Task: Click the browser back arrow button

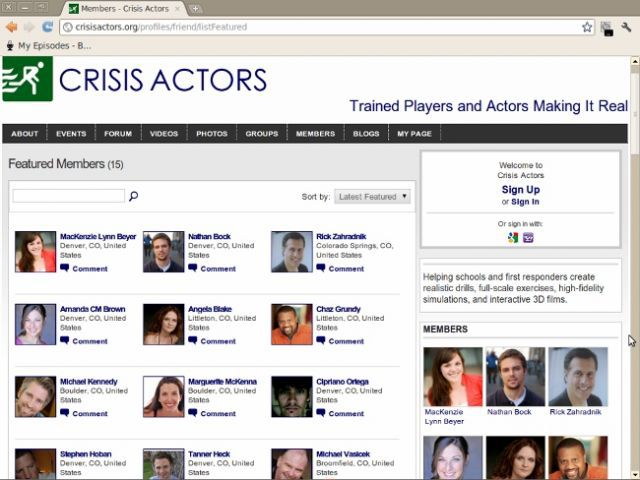Action: click(x=11, y=27)
